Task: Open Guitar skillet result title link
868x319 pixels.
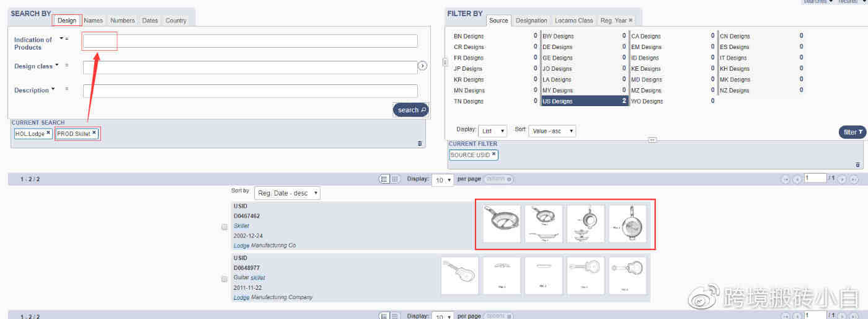Action: pyautogui.click(x=249, y=278)
